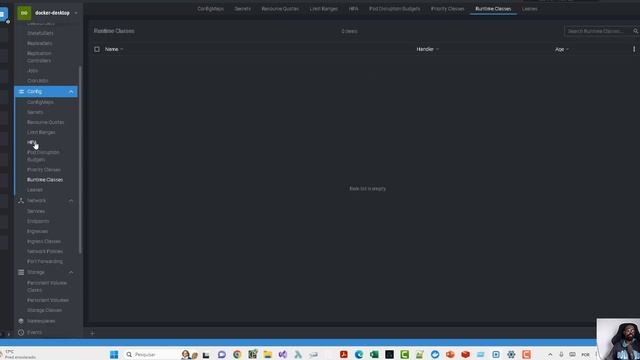
Task: Collapse the Config section chevron
Action: point(71,91)
